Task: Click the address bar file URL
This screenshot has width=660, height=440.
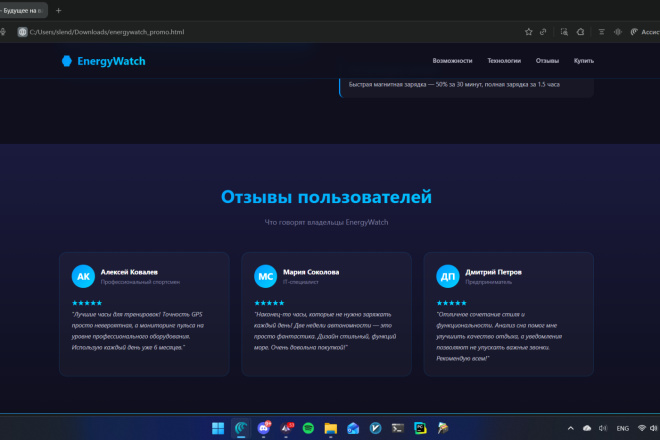Action: tap(107, 32)
